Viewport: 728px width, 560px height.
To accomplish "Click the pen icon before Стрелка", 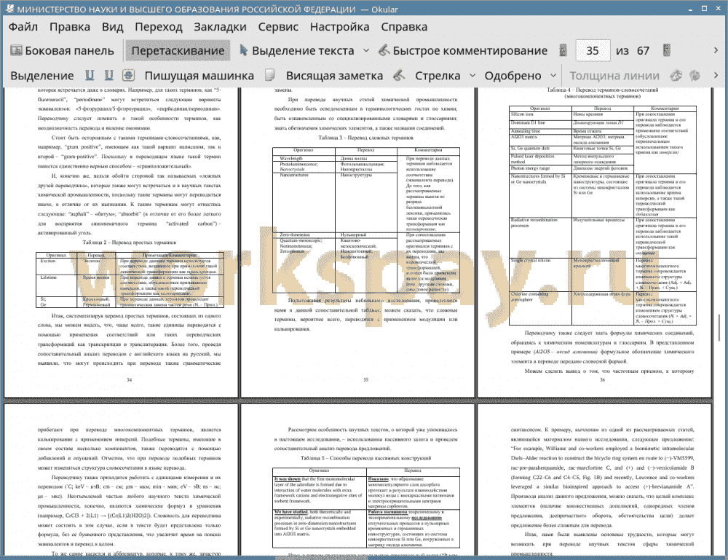I will point(399,76).
